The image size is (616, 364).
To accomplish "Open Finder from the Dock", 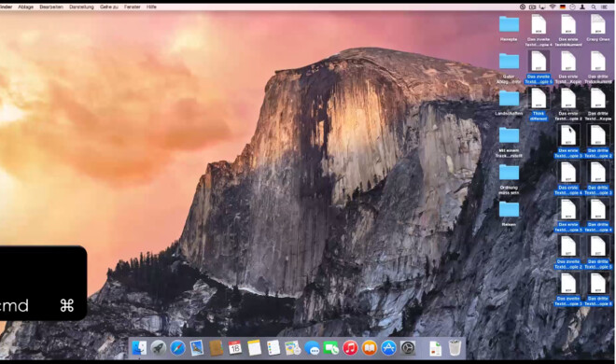I will tap(139, 348).
